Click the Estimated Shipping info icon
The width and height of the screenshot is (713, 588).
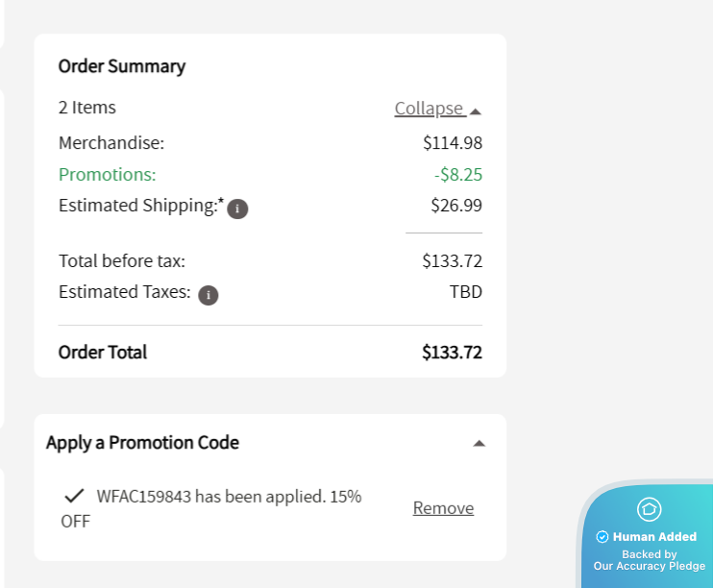point(237,209)
